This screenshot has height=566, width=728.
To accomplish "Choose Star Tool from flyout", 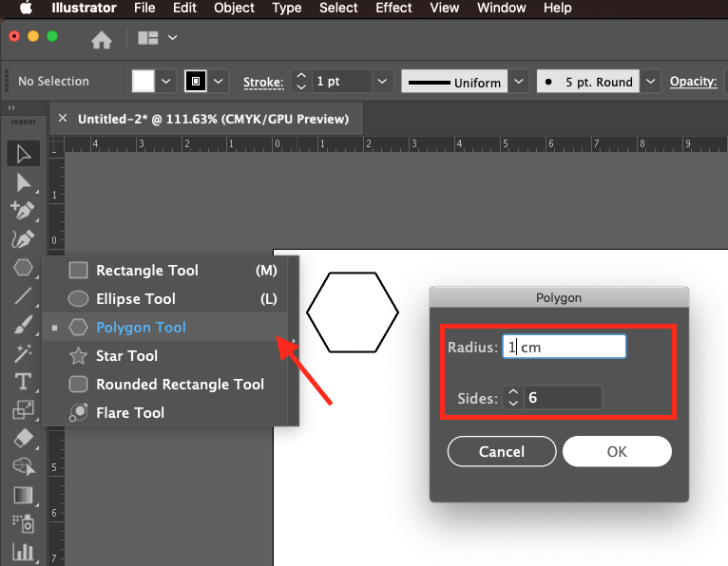I will 165,356.
